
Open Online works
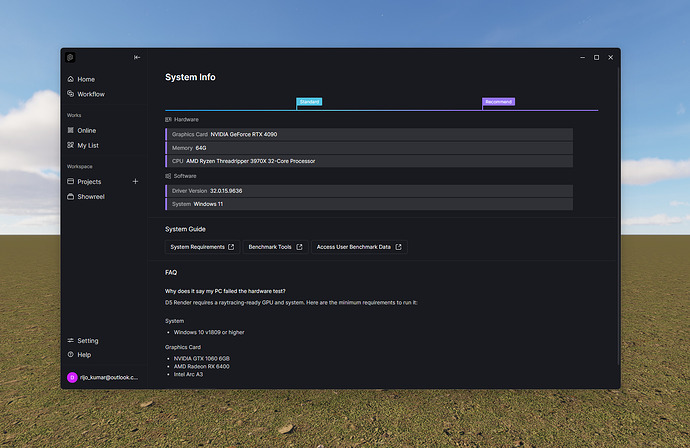(86, 131)
